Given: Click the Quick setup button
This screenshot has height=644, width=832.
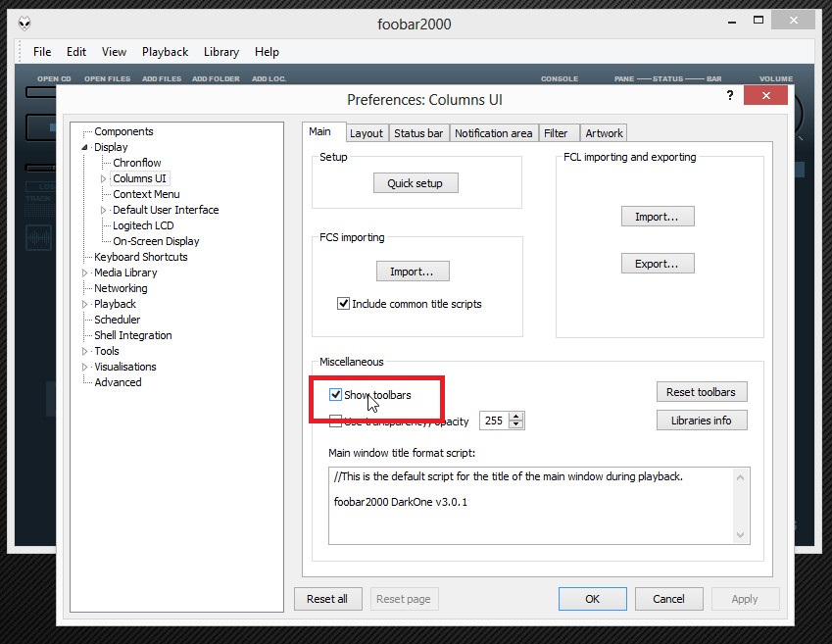Looking at the screenshot, I should [x=416, y=183].
